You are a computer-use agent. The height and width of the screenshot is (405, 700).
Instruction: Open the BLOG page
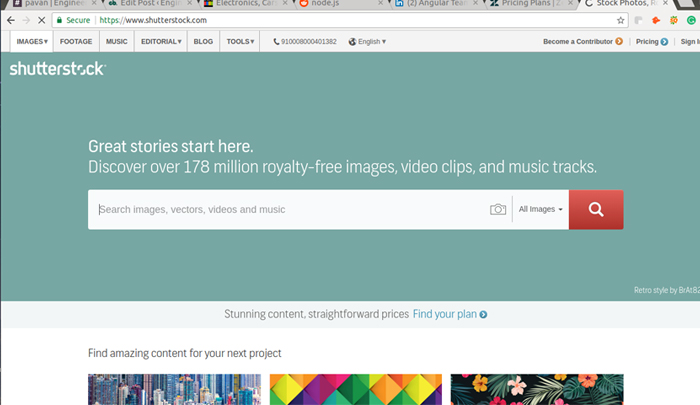pos(203,42)
